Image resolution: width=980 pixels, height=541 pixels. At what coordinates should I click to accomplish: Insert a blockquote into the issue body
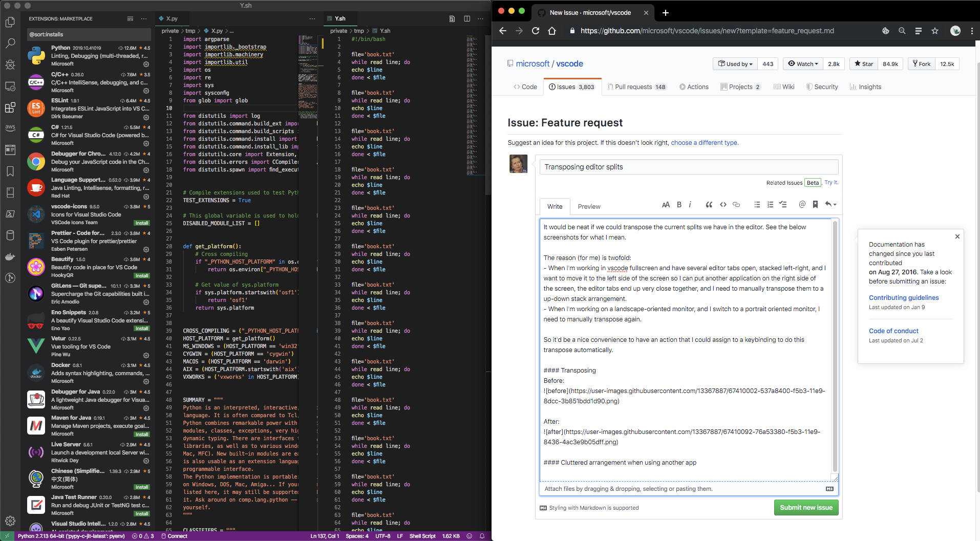pos(709,204)
